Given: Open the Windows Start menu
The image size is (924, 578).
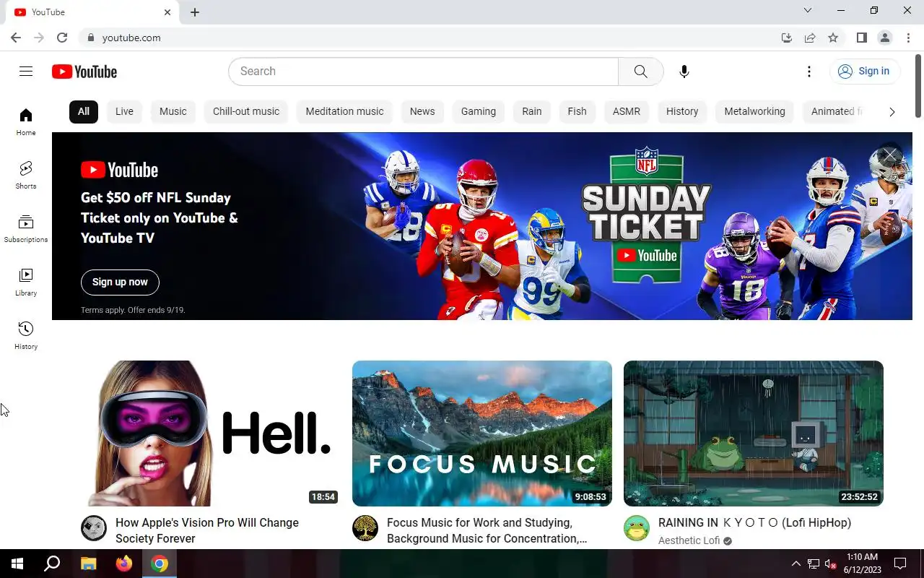Looking at the screenshot, I should click(x=17, y=564).
